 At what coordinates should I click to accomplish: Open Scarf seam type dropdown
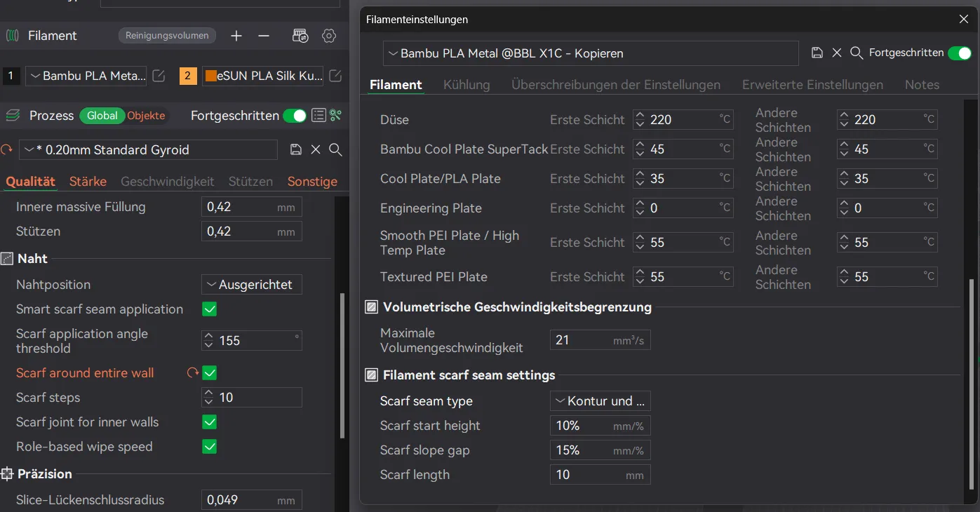point(600,401)
